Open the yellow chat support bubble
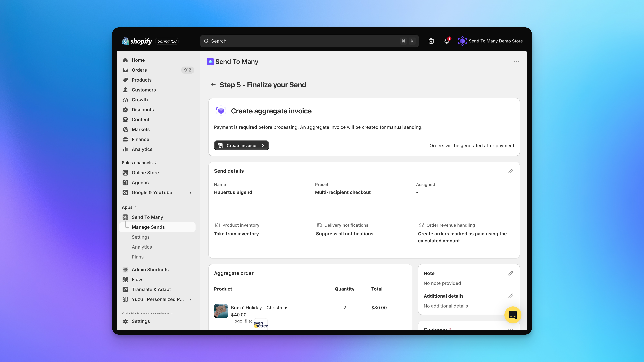This screenshot has width=644, height=362. [x=513, y=315]
